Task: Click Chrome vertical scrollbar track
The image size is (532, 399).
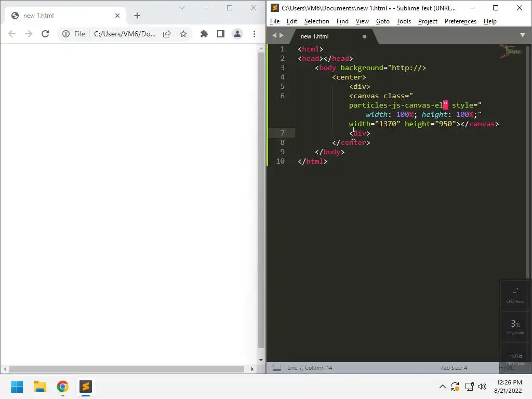Action: (x=261, y=204)
